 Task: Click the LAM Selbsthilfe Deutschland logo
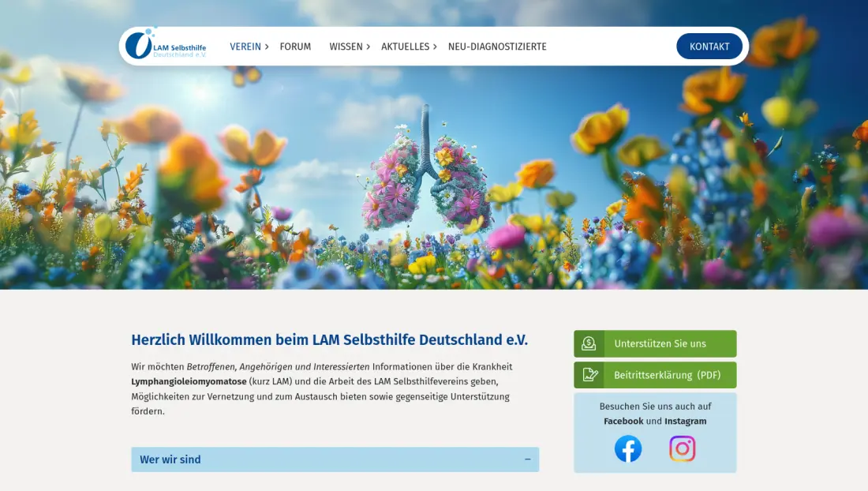(166, 45)
